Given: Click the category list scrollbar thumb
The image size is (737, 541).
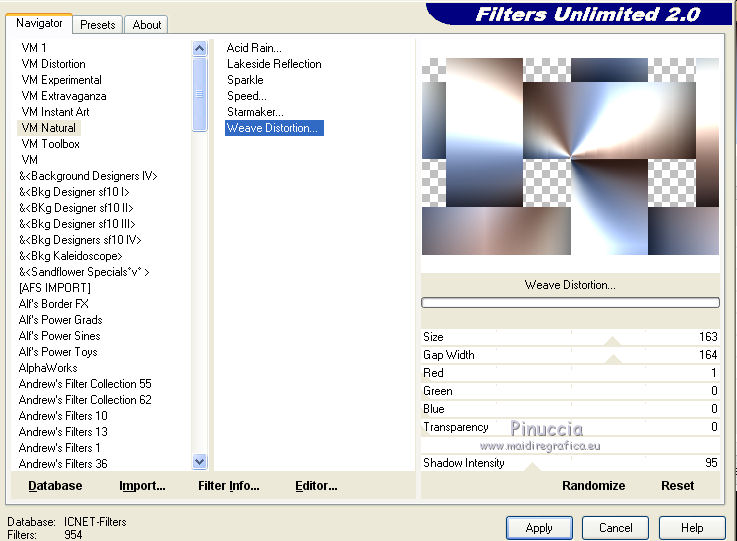Looking at the screenshot, I should point(200,94).
